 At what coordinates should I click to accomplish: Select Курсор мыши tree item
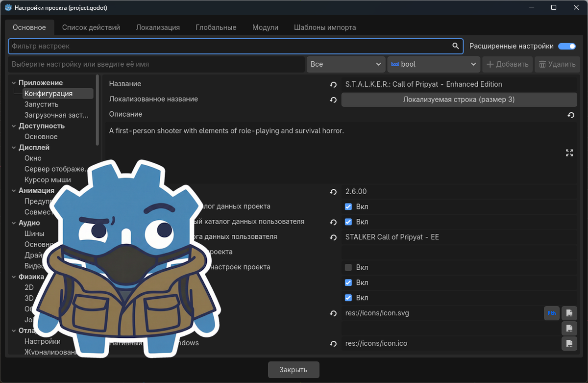[48, 180]
